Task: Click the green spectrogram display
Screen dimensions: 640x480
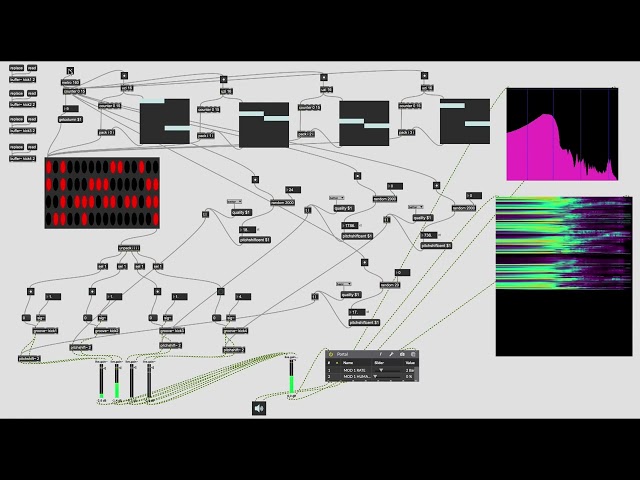Action: (x=564, y=276)
